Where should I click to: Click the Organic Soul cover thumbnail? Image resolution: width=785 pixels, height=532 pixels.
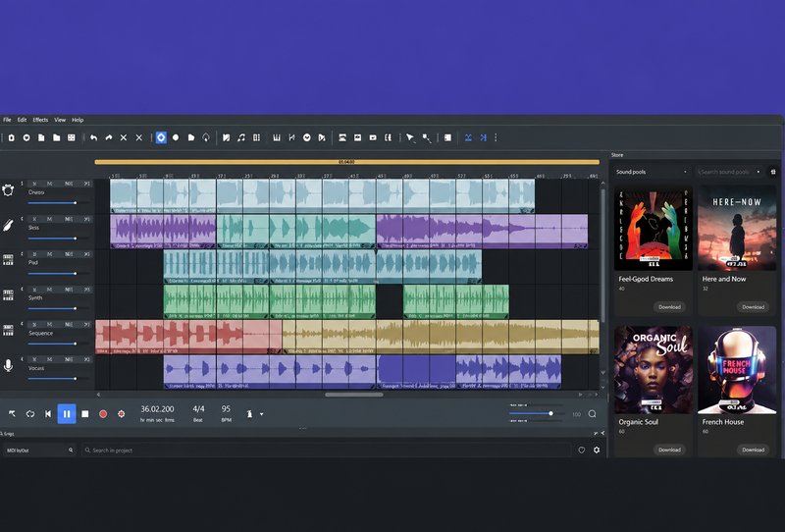tap(654, 370)
